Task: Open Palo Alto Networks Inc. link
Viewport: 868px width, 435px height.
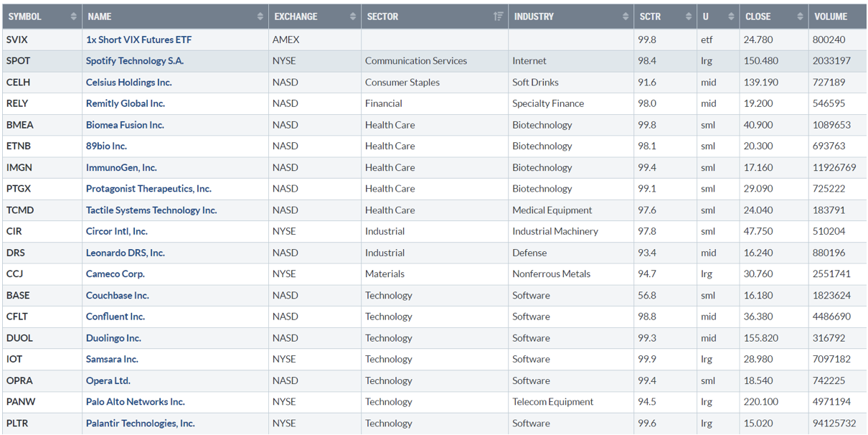Action: pyautogui.click(x=135, y=402)
